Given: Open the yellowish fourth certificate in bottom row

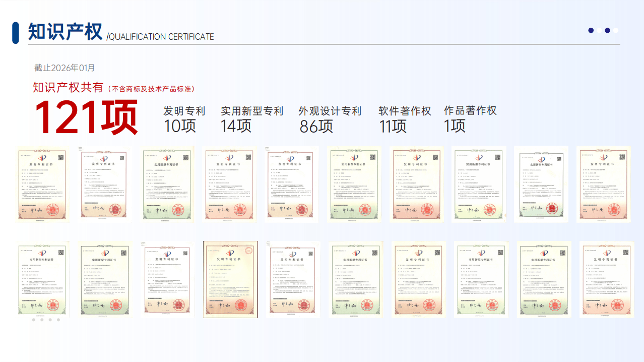Looking at the screenshot, I should [230, 279].
